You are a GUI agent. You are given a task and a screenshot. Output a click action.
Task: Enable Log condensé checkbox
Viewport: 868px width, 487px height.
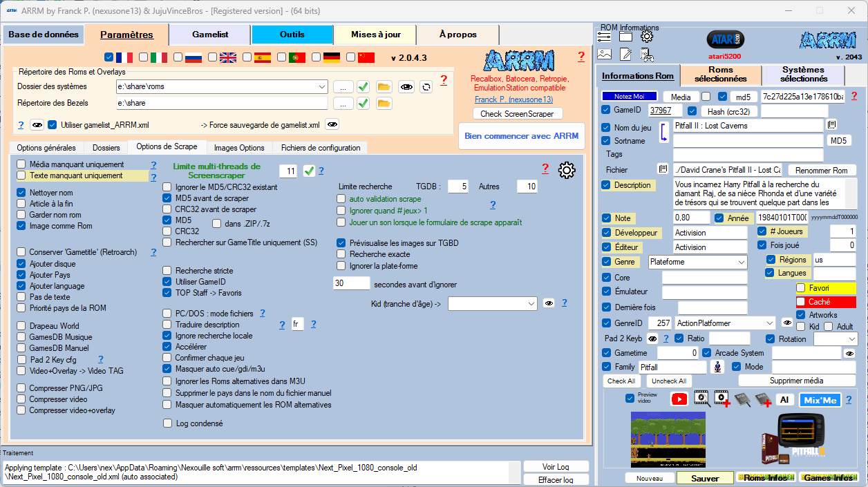coord(167,423)
